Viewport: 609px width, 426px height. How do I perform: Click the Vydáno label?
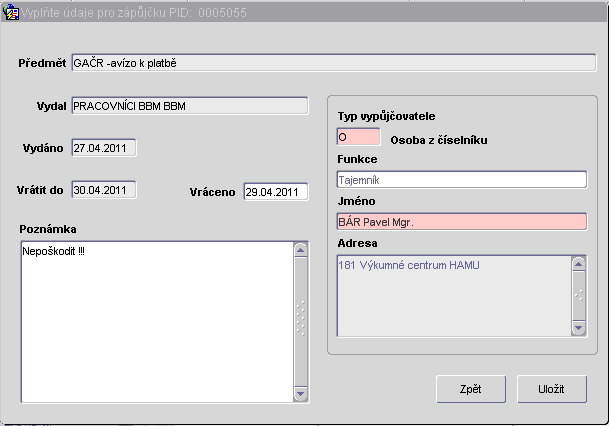pos(43,148)
